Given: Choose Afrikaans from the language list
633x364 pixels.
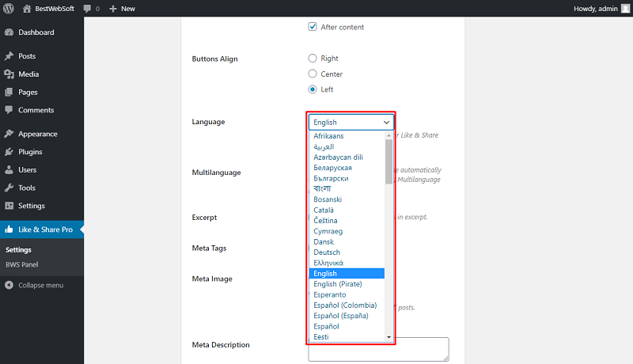Looking at the screenshot, I should coord(347,136).
